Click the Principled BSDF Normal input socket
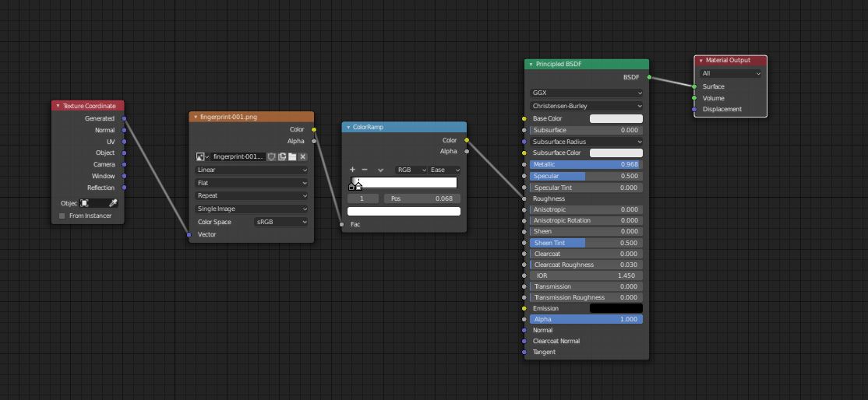Viewport: 868px width, 400px height. coord(524,330)
